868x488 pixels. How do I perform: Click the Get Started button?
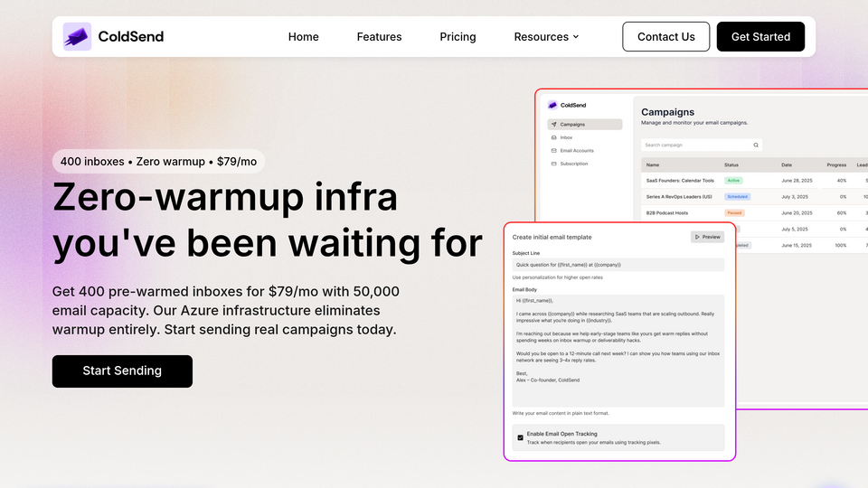tap(760, 36)
